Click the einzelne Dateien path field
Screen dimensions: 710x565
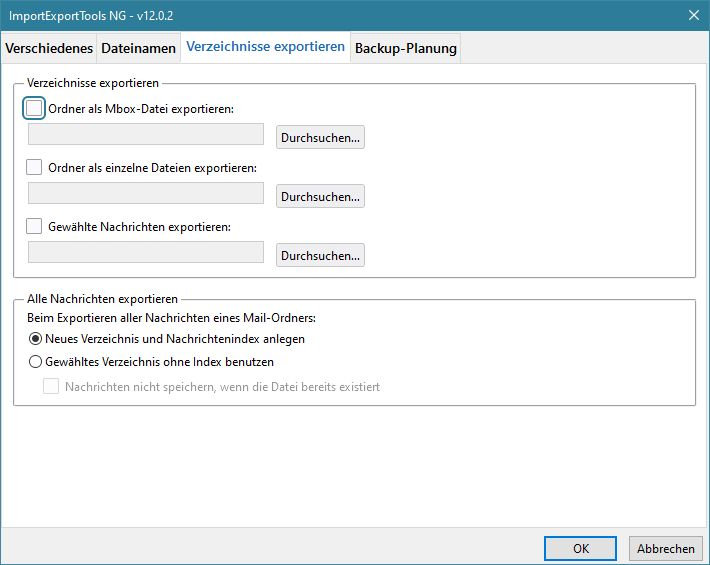(146, 194)
